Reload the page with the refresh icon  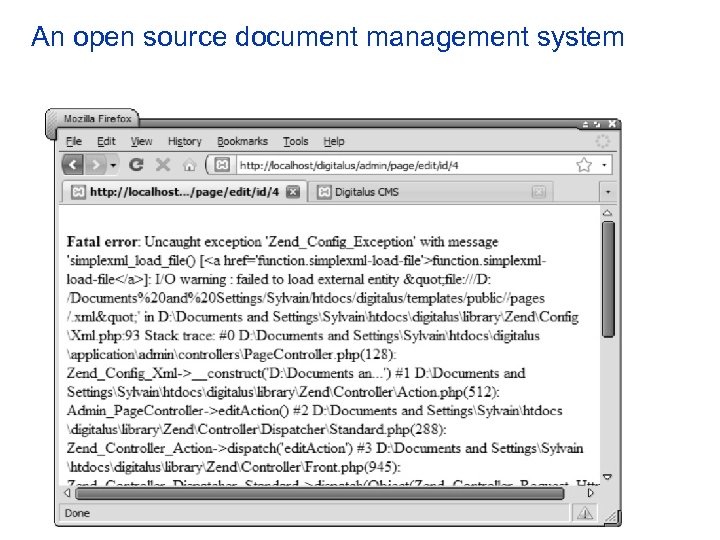(x=136, y=164)
